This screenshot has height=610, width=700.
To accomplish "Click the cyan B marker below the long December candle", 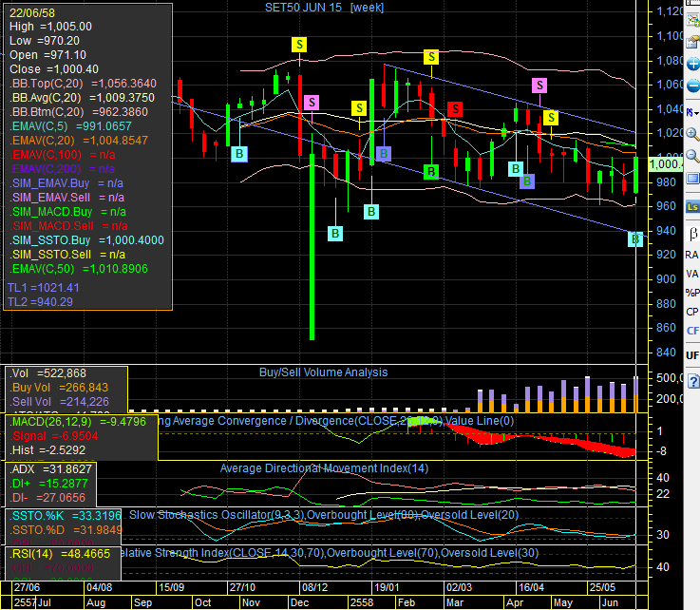I will click(335, 233).
